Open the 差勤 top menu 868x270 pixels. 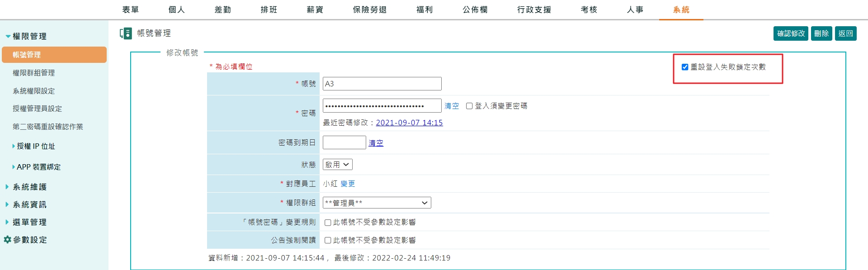tap(223, 9)
